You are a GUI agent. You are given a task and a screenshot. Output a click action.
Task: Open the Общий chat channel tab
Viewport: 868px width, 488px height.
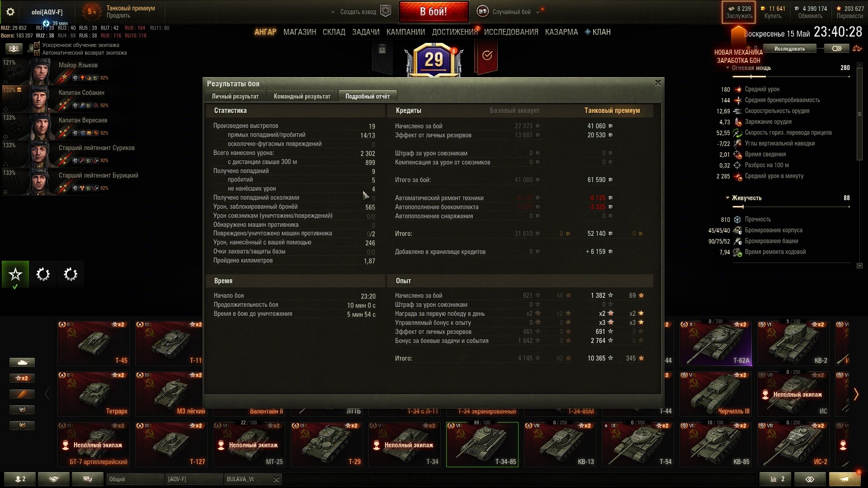135,479
